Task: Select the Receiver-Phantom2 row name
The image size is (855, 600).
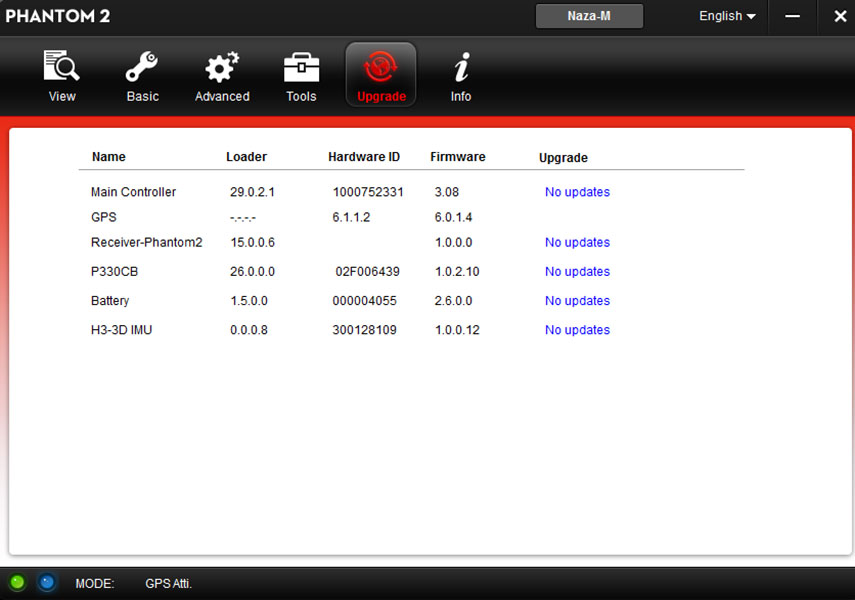Action: click(x=146, y=242)
